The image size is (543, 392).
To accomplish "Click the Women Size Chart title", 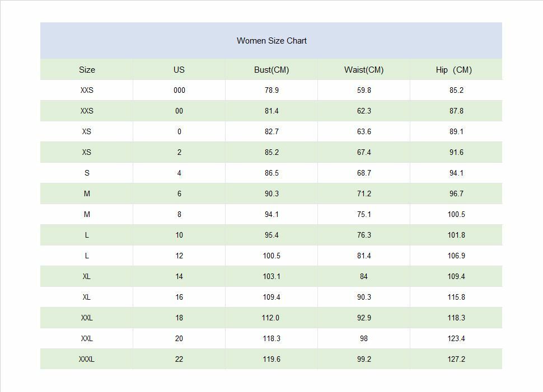I will click(271, 41).
